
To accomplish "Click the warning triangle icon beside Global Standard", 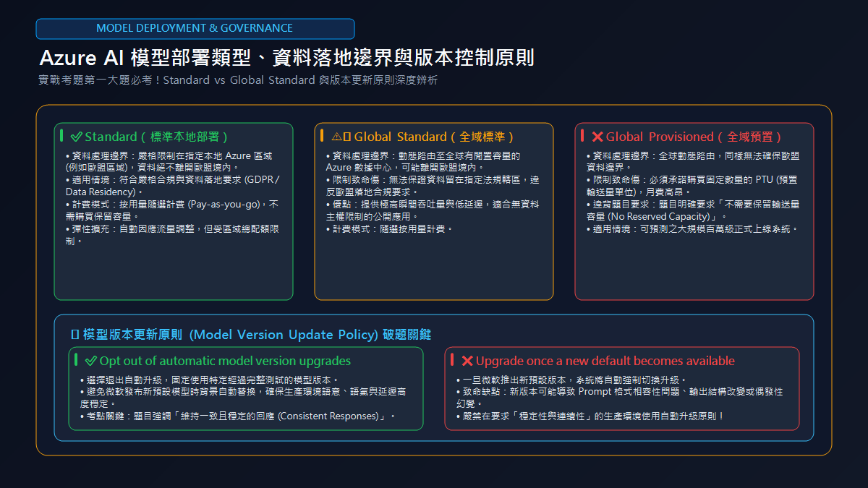I will coord(336,137).
